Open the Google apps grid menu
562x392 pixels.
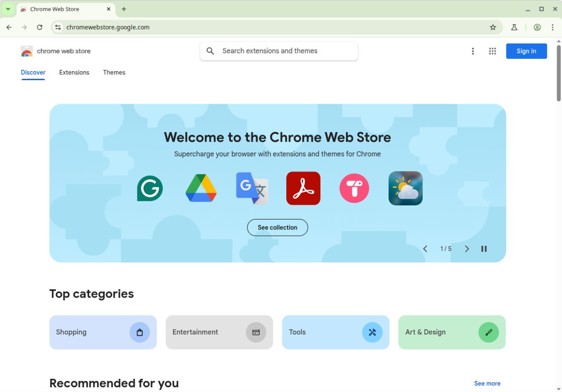[x=492, y=51]
